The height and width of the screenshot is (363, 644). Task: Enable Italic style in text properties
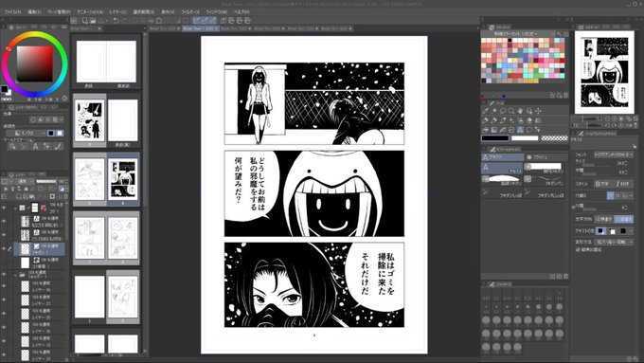pos(622,184)
